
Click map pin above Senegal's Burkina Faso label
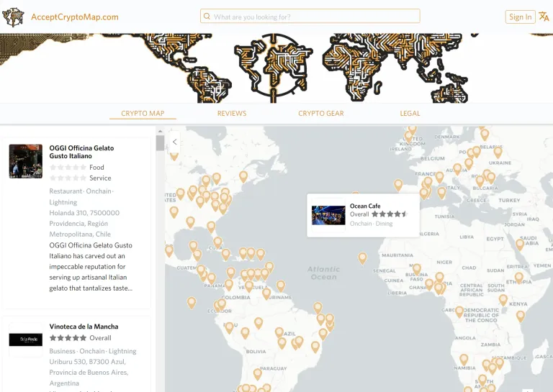[417, 269]
